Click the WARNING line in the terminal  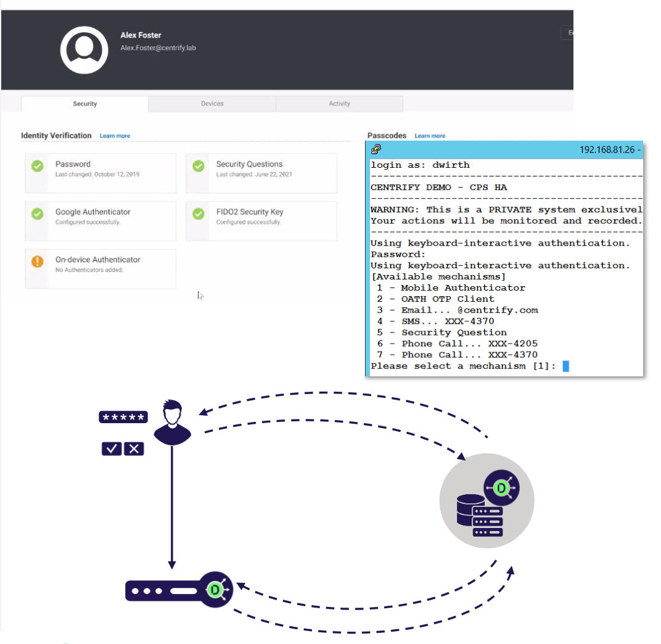507,210
